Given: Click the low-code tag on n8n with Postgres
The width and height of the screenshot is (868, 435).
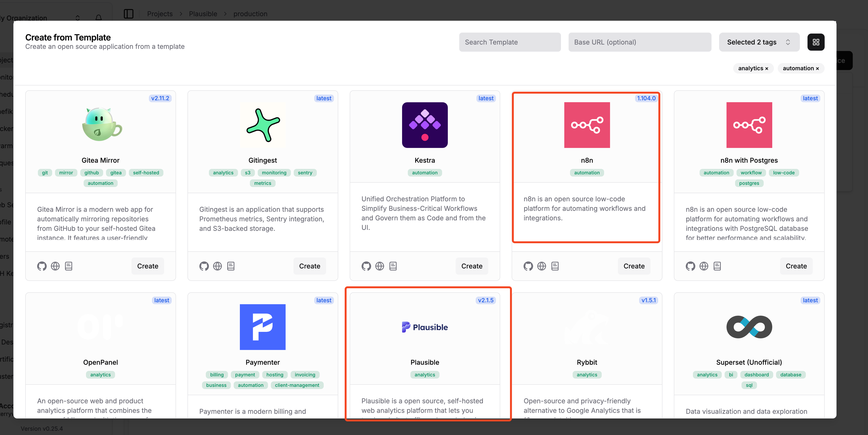Looking at the screenshot, I should [x=784, y=172].
